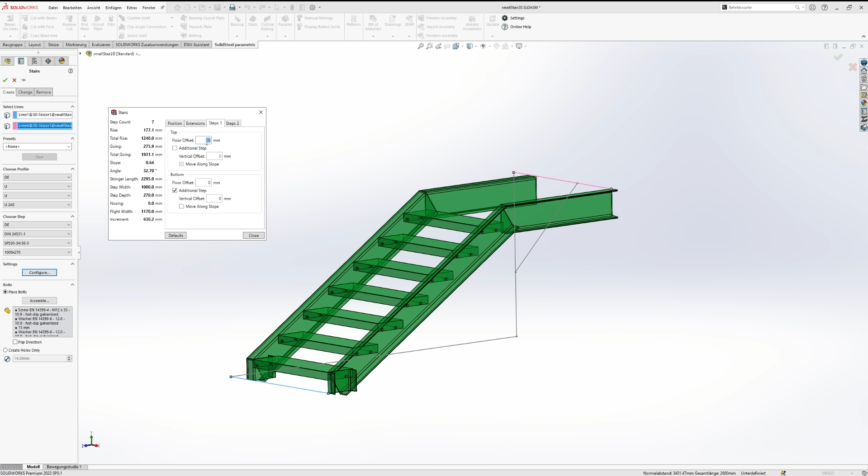
Task: Open the Bill of Materials tool
Action: (373, 23)
